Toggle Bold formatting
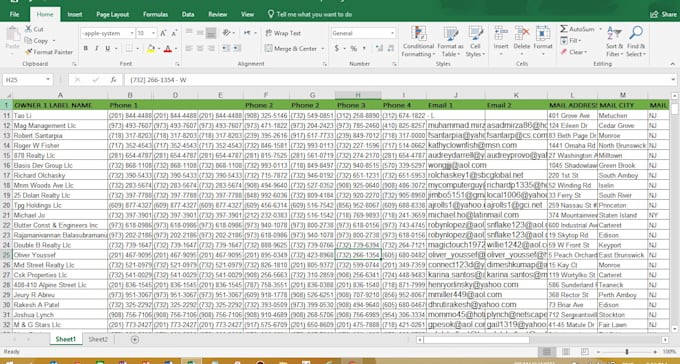 point(86,49)
